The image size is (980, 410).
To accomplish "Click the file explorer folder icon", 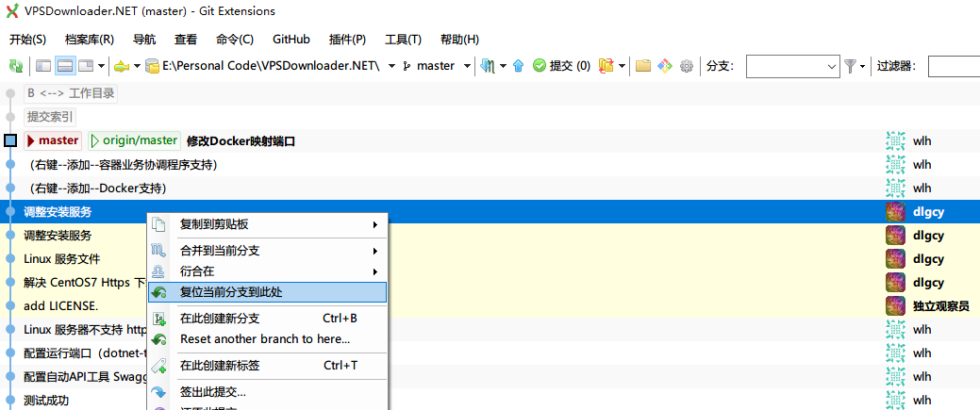I will click(643, 66).
